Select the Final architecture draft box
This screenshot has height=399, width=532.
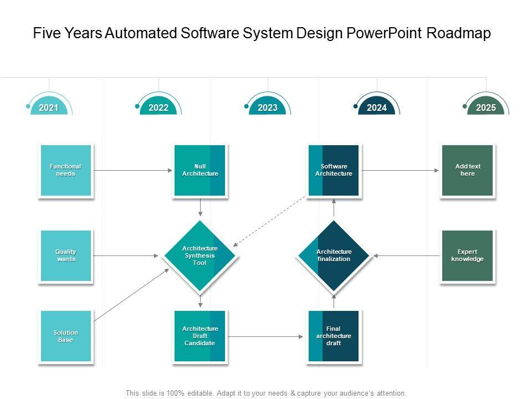tap(334, 336)
